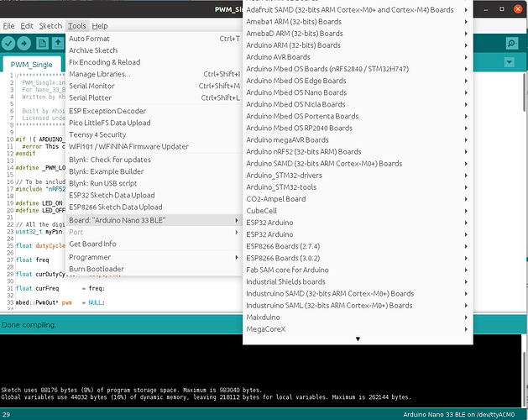Open the tab options dropdown arrow
The width and height of the screenshot is (528, 420).
coord(510,62)
